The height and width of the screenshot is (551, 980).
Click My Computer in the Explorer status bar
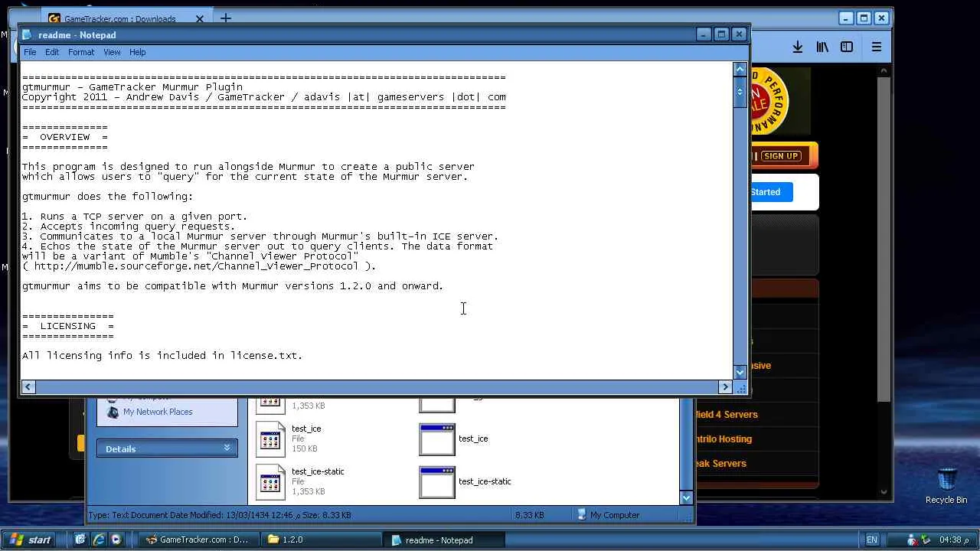608,515
